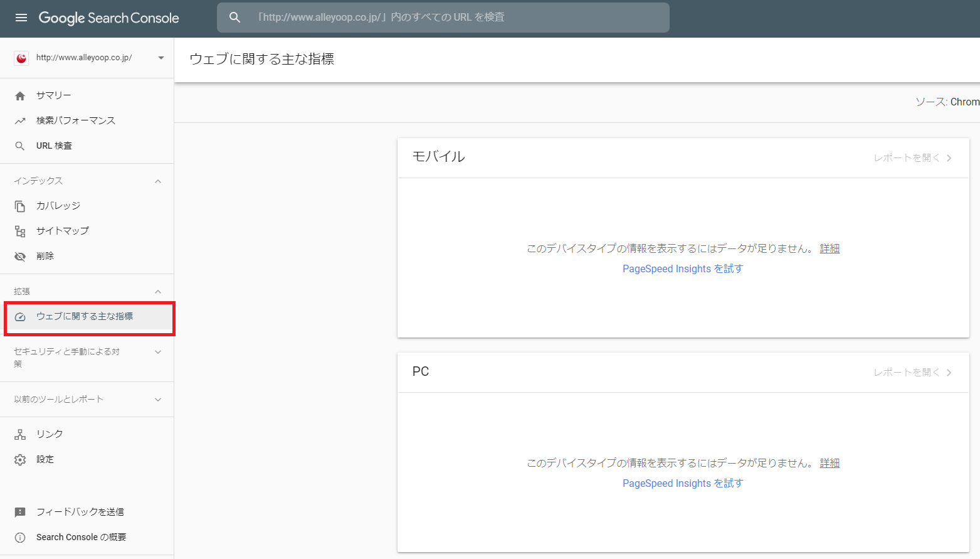
Task: Click the home icon beside サマリー
Action: coord(20,95)
